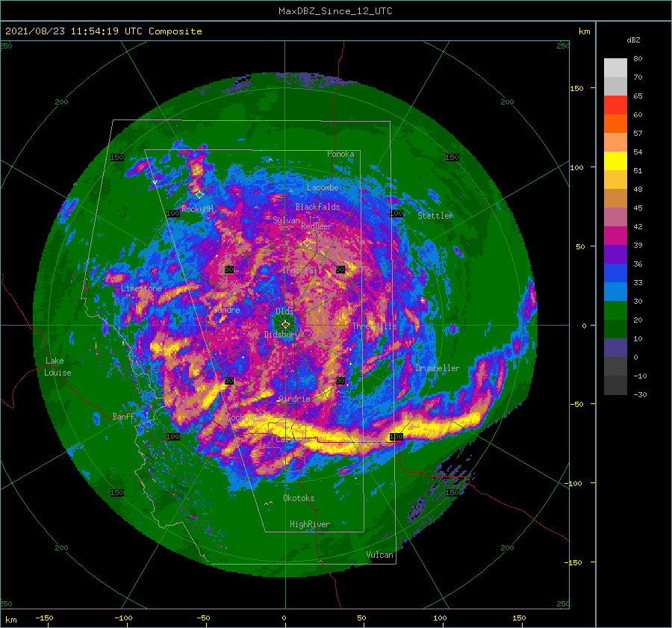The width and height of the screenshot is (672, 628).
Task: Click the light grey 80-70 dBZ swatch
Action: (x=615, y=68)
